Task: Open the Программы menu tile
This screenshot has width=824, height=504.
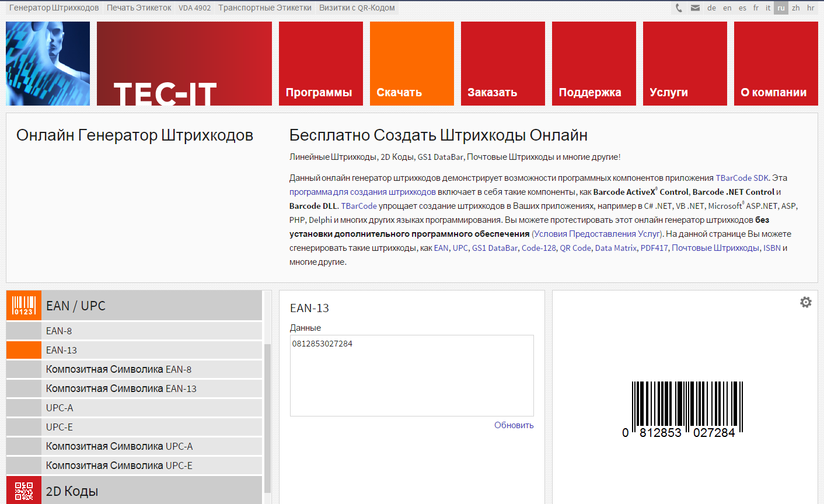Action: click(x=320, y=64)
